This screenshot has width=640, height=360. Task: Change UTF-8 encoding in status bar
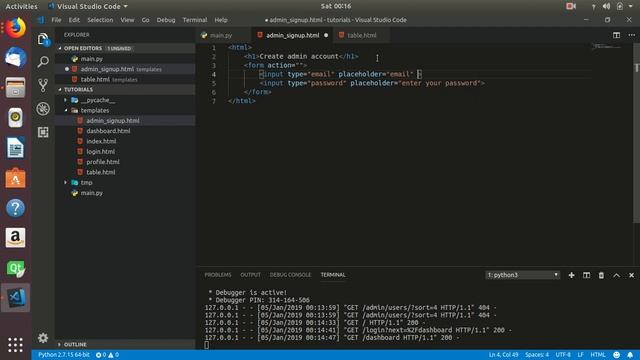click(x=563, y=355)
